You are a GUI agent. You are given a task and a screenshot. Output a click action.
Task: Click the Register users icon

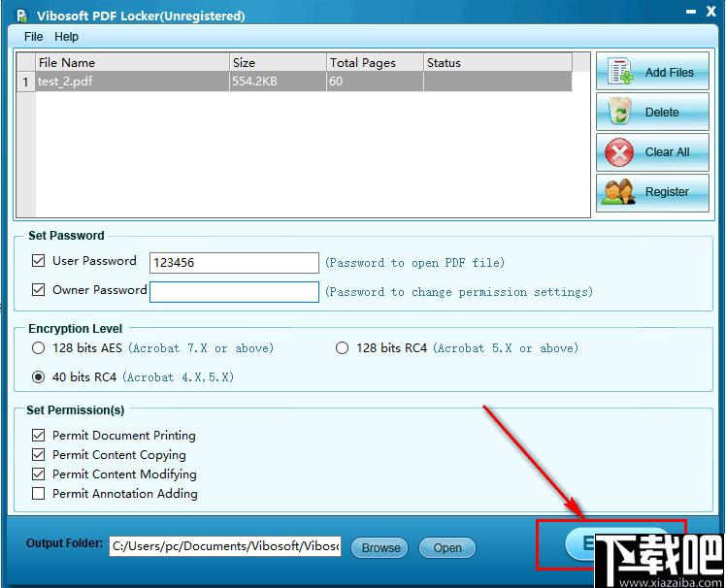[x=617, y=192]
